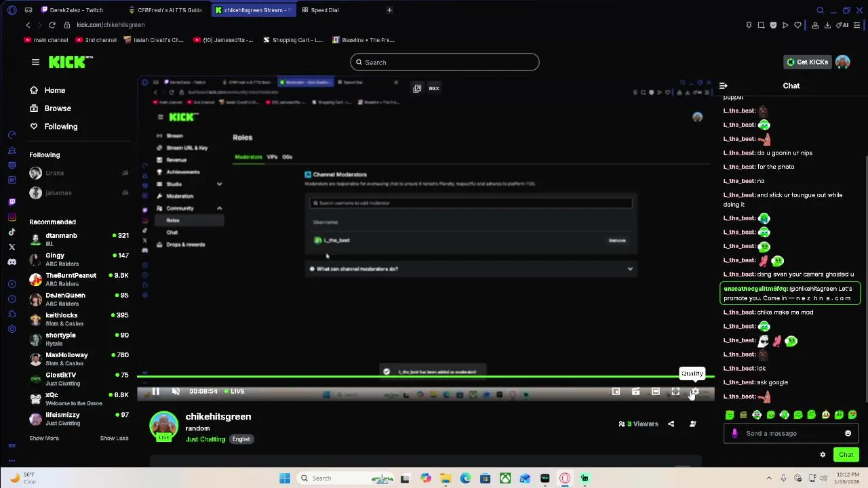The height and width of the screenshot is (488, 868).
Task: Click the stream progress bar
Action: tap(425, 376)
